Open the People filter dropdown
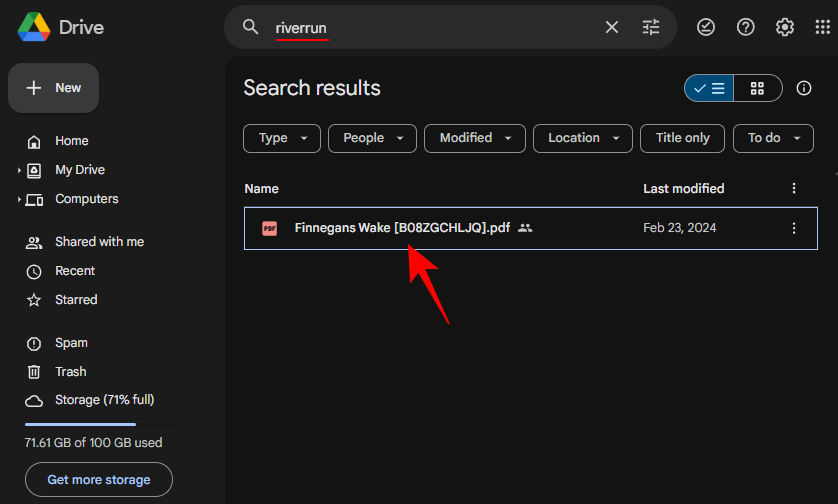Image resolution: width=838 pixels, height=504 pixels. click(372, 138)
